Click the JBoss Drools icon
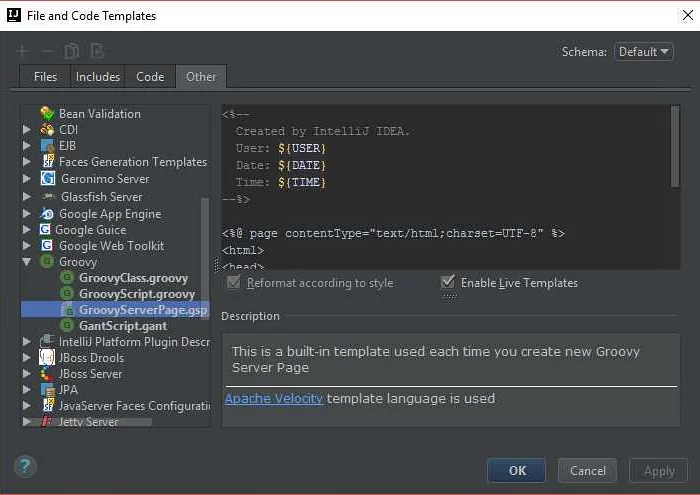700x495 pixels. point(47,358)
